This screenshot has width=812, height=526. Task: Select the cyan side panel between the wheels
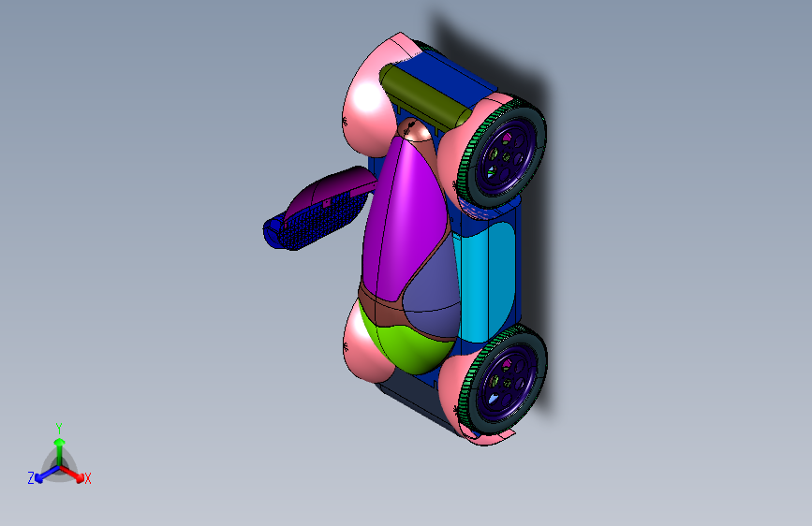[483, 282]
